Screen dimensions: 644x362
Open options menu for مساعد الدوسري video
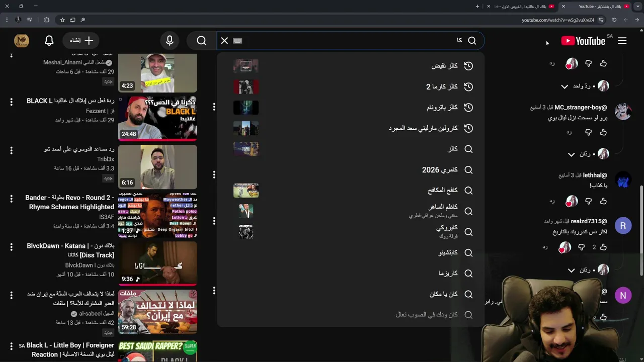(x=11, y=150)
